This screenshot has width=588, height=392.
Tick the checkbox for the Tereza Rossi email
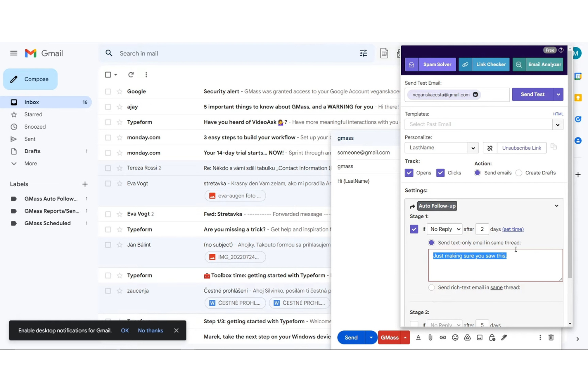pyautogui.click(x=108, y=168)
